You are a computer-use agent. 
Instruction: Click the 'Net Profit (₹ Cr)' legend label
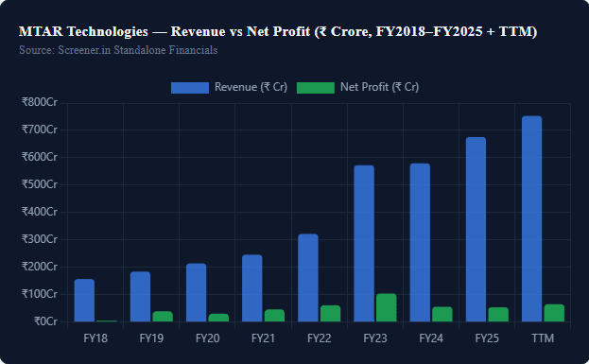point(379,87)
